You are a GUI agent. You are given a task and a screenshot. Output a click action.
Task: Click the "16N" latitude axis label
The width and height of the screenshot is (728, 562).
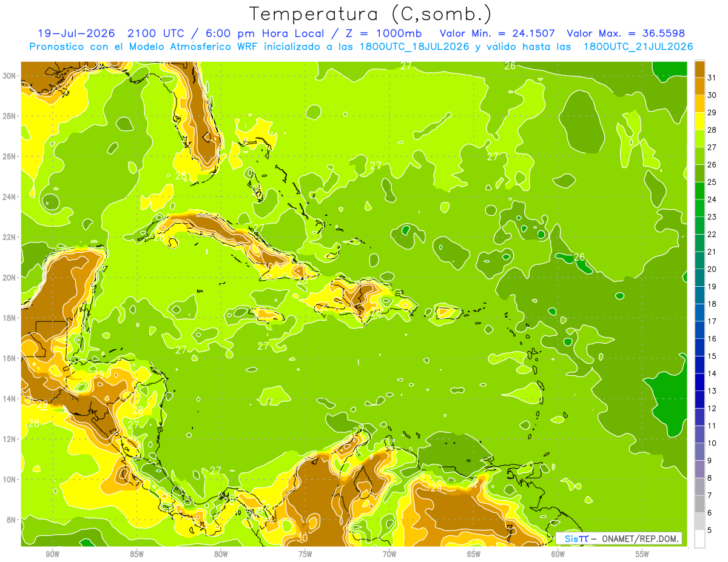point(9,358)
